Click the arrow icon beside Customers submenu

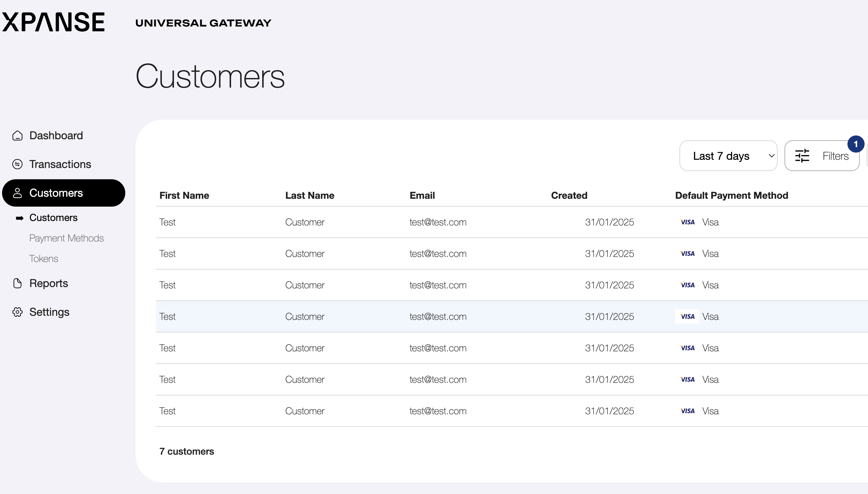(20, 218)
